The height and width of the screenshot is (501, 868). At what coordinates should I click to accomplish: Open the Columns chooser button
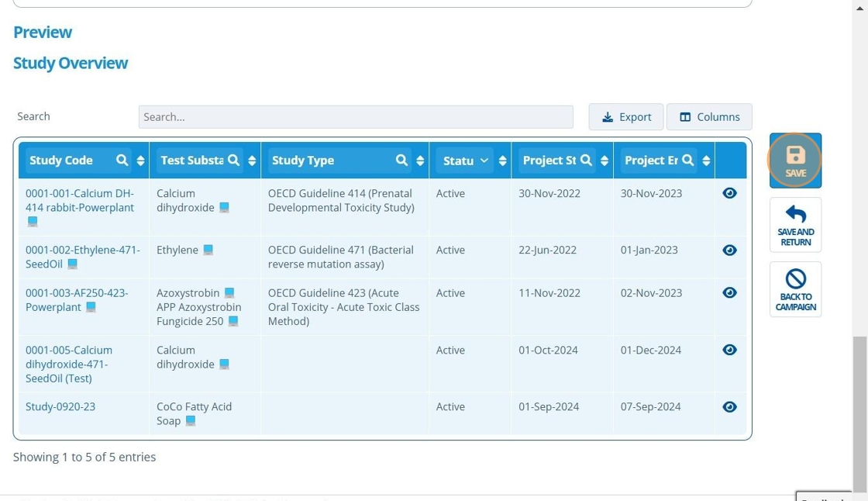click(x=709, y=117)
